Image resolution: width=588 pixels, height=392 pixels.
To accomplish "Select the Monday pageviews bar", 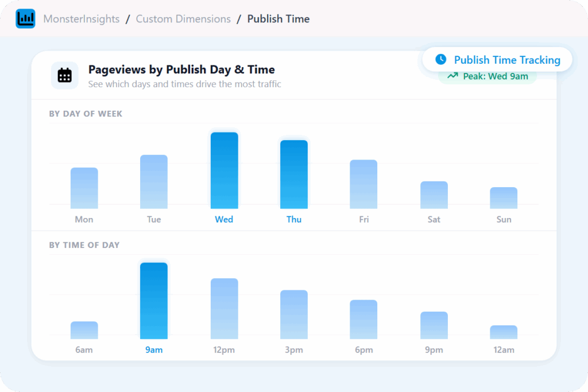I will pyautogui.click(x=84, y=188).
